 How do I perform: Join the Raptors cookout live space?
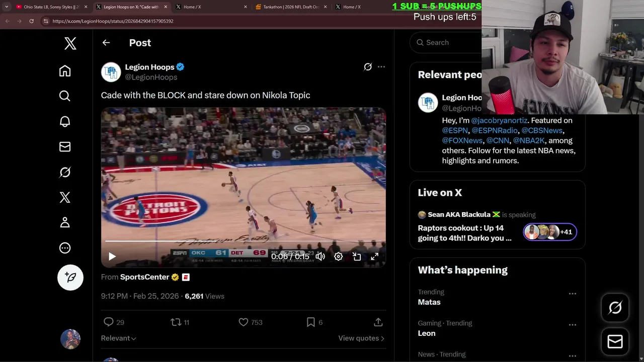465,233
